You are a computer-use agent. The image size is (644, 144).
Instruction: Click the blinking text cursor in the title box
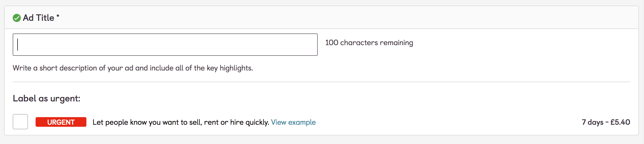18,45
